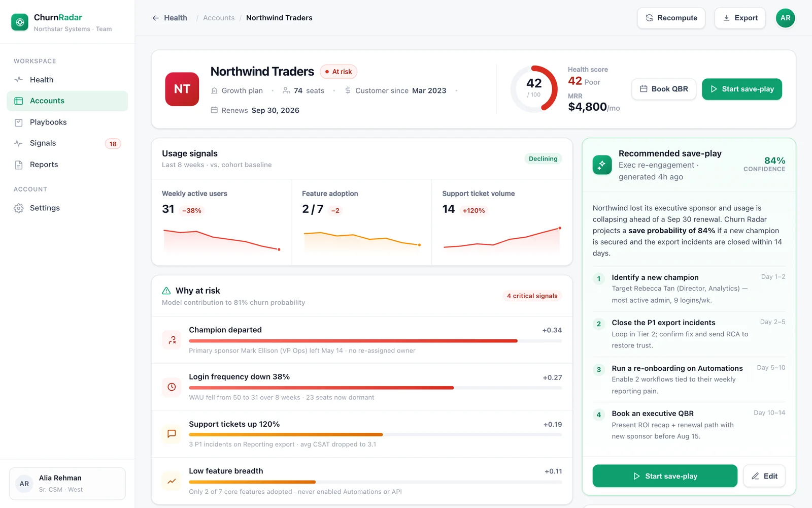Click the Login frequency contribution bar
This screenshot has height=508, width=812.
[376, 388]
